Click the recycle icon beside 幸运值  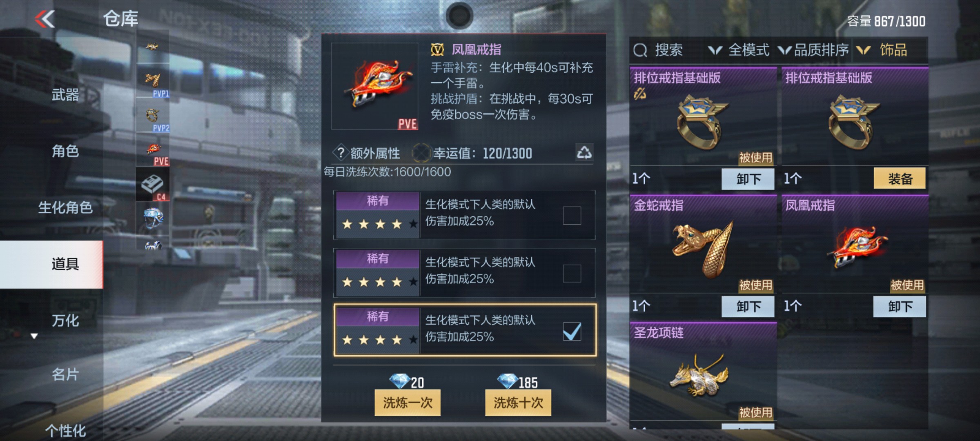584,152
